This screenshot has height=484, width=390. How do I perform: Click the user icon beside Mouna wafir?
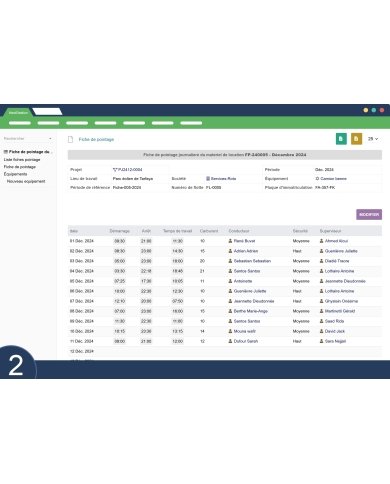coord(230,331)
